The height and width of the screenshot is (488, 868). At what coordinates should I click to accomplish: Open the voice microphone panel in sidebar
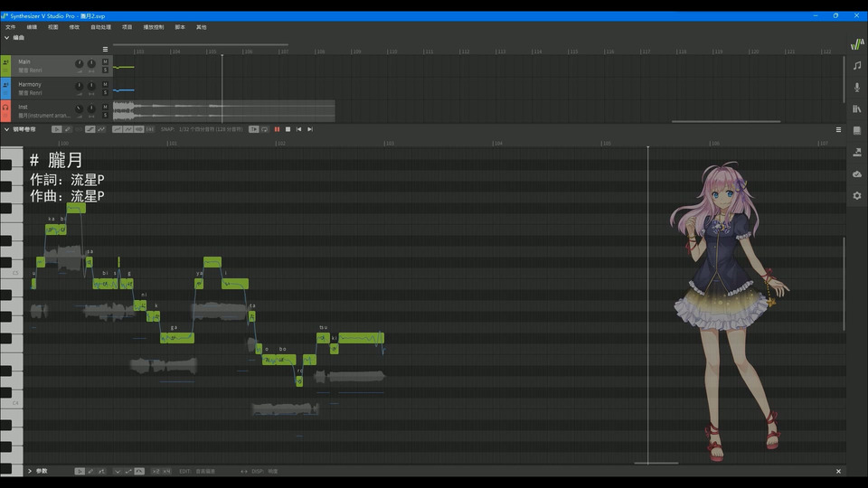click(857, 88)
